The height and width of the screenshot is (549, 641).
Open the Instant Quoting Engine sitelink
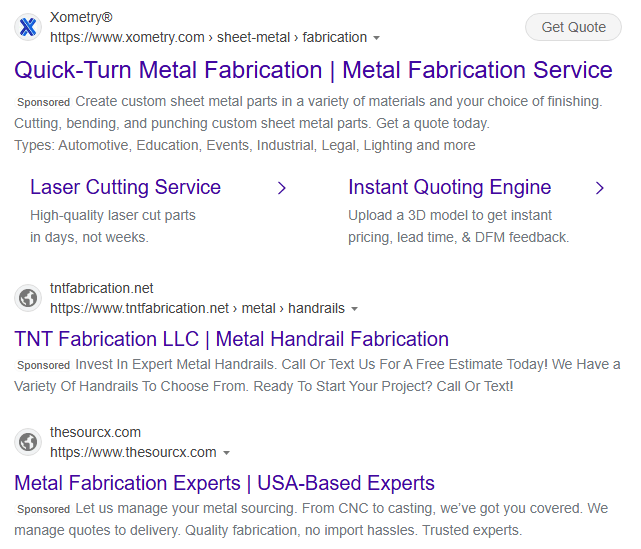pos(450,187)
